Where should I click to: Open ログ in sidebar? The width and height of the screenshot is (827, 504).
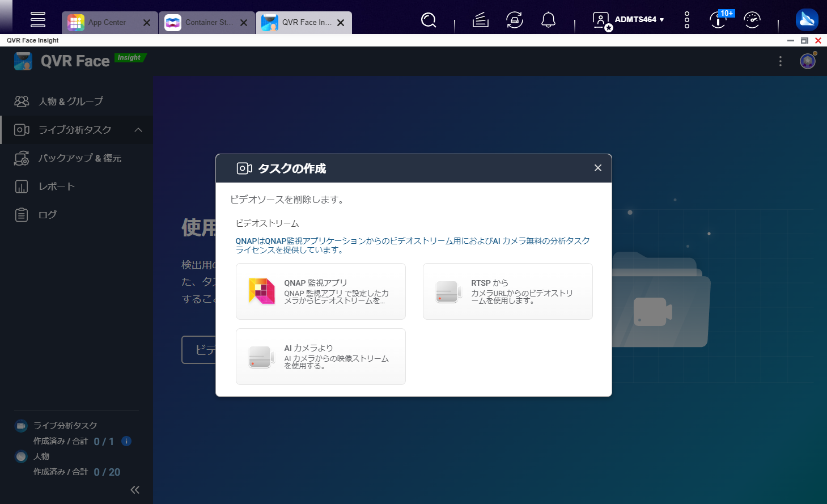click(77, 215)
